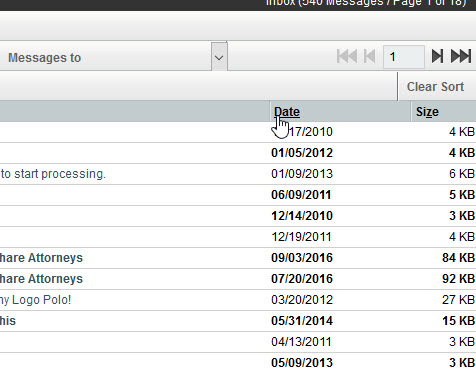Click the Clear Sort button
The image size is (476, 370).
(435, 87)
